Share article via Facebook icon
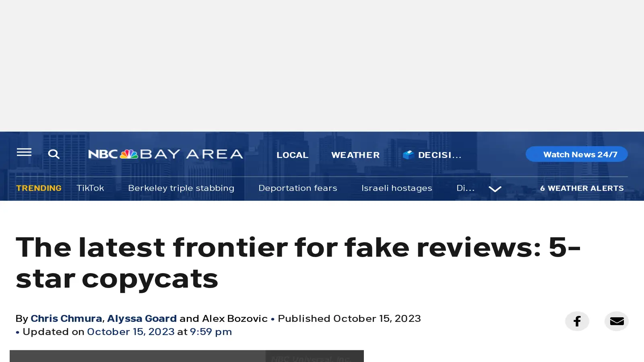The width and height of the screenshot is (644, 362). click(577, 321)
